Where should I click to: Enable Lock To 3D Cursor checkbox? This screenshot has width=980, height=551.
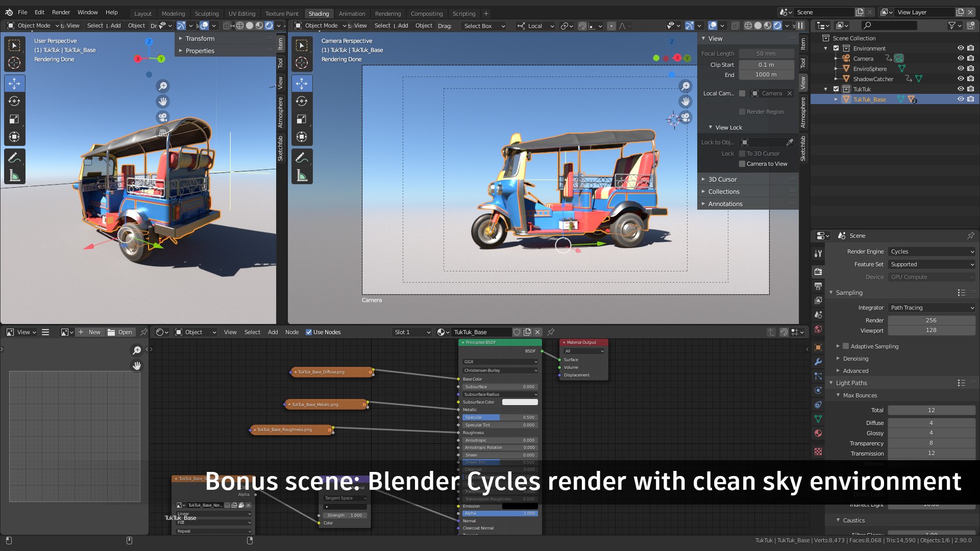742,154
